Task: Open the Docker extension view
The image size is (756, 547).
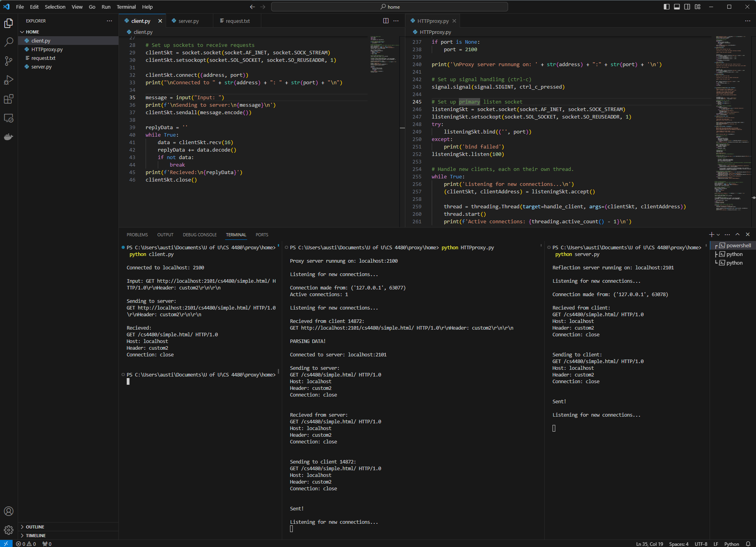Action: pyautogui.click(x=9, y=137)
